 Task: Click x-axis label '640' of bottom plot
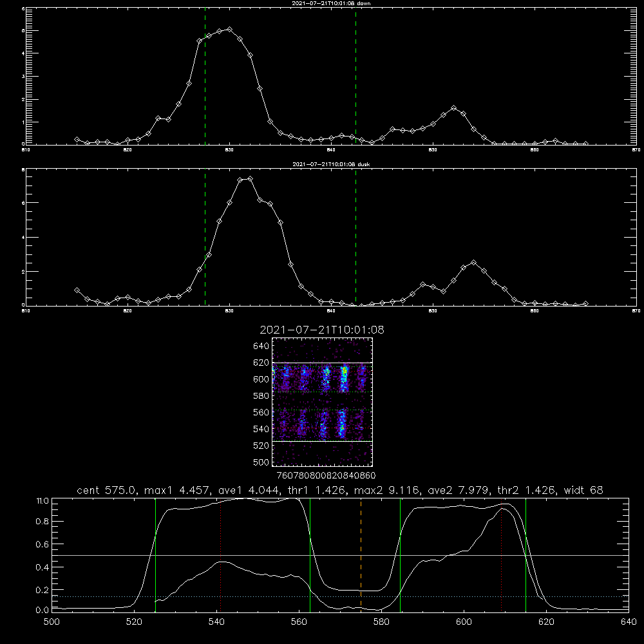(x=629, y=621)
